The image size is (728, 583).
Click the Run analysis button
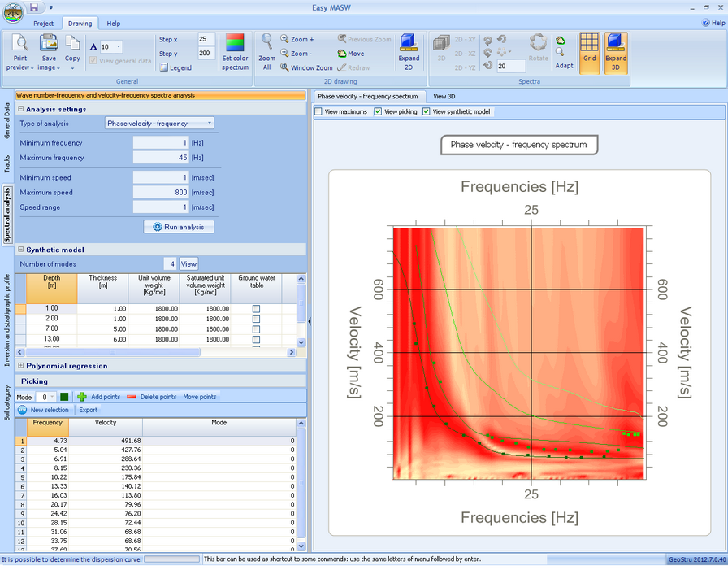click(x=178, y=227)
